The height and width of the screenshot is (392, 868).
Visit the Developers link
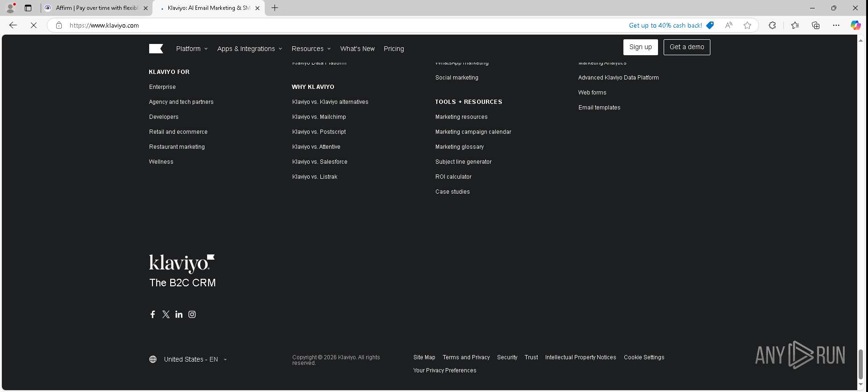[x=164, y=117]
